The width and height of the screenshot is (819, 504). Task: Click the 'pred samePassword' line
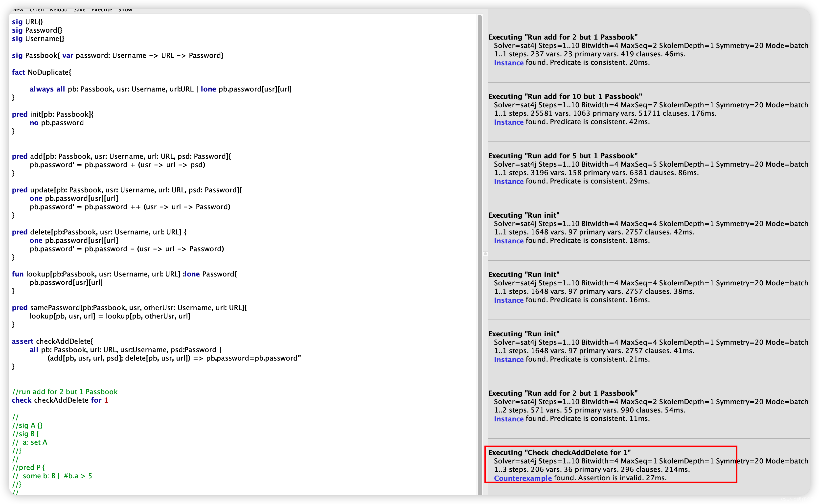[x=129, y=308]
